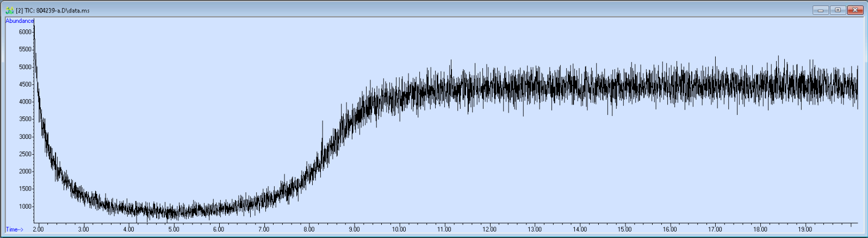Viewport: 868px width, 238px height.
Task: Click the 19.00 time tick label
Action: (x=805, y=229)
